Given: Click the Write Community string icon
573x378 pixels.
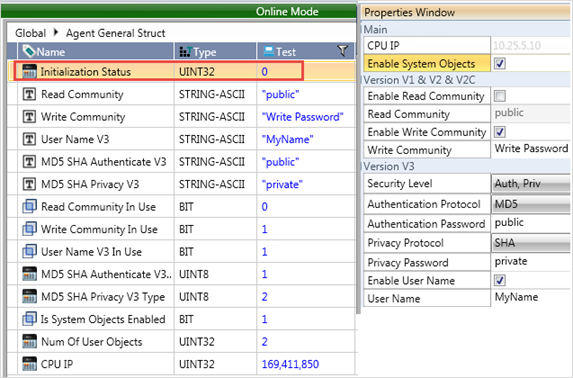Looking at the screenshot, I should [29, 117].
